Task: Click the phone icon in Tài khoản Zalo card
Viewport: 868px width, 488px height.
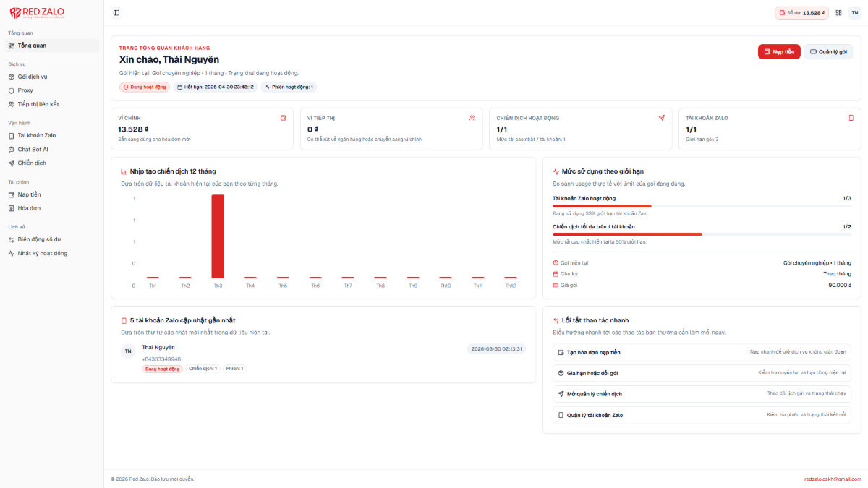Action: (851, 118)
